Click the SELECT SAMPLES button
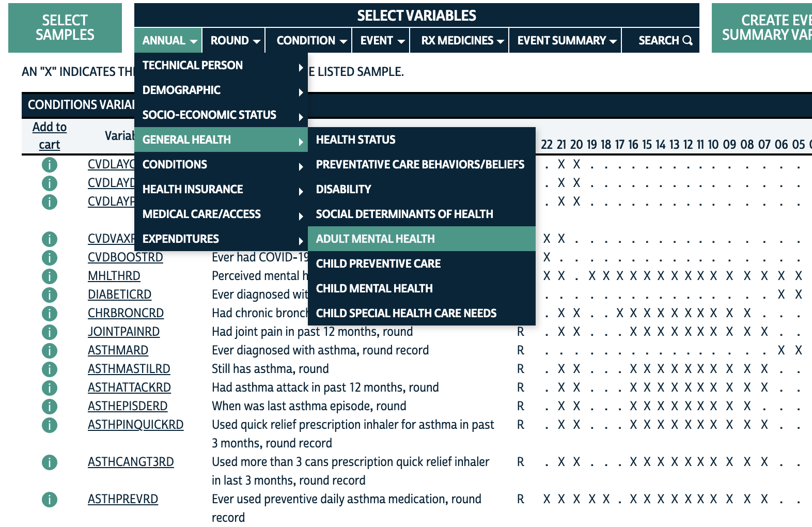Viewport: 812px width, 527px height. click(x=65, y=28)
